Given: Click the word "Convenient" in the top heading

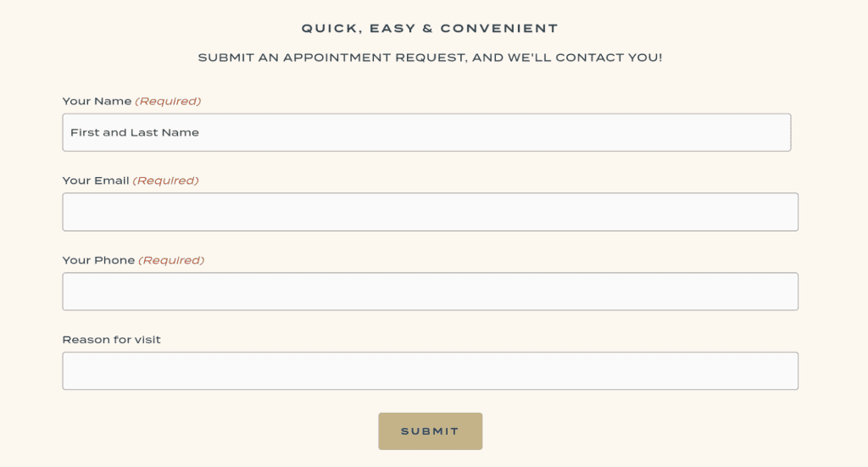Looking at the screenshot, I should click(x=498, y=29).
